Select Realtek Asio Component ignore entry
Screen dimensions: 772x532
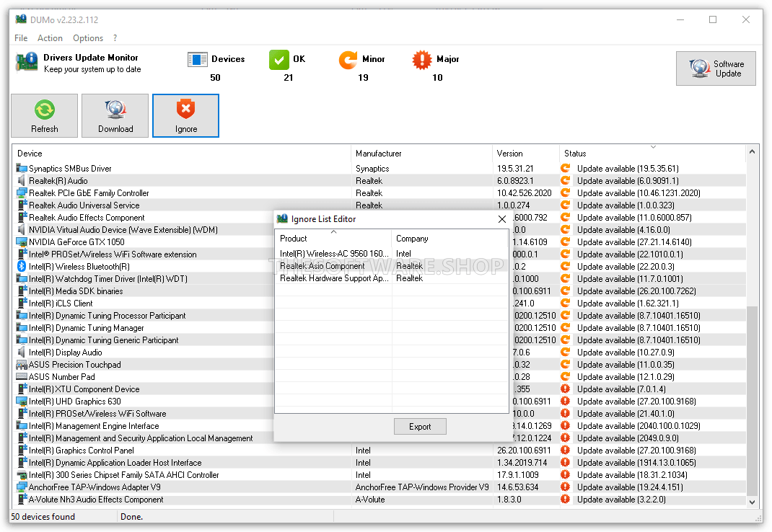(x=392, y=266)
